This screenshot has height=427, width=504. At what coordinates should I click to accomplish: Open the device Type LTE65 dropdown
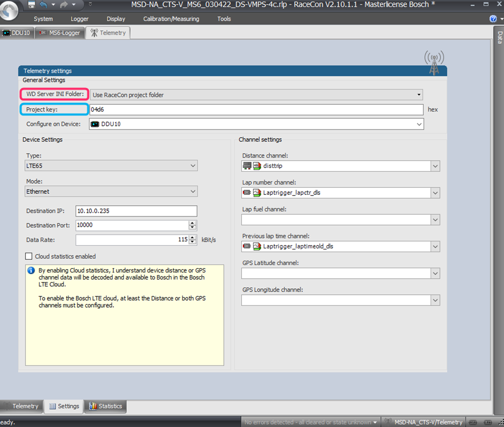[x=111, y=166]
